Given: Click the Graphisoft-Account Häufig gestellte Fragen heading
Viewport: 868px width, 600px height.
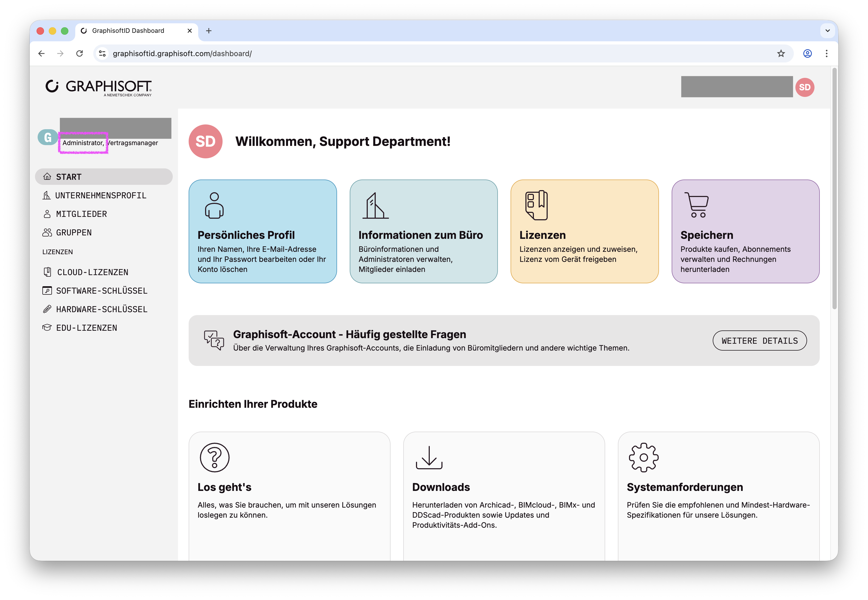Looking at the screenshot, I should tap(349, 334).
